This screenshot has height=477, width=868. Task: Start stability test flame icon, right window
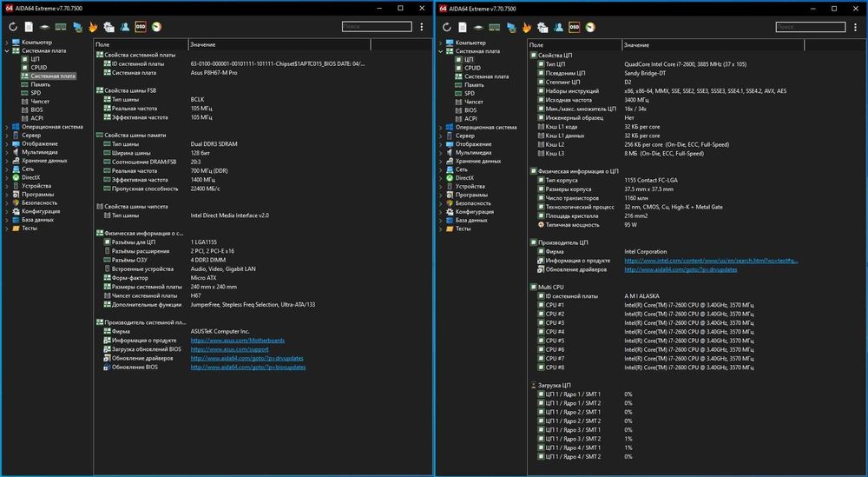point(527,27)
